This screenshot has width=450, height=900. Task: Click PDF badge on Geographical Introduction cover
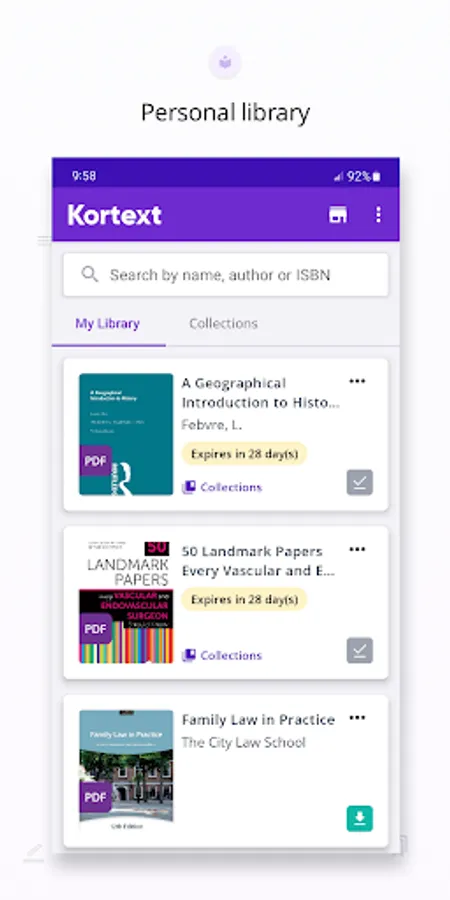pos(95,461)
